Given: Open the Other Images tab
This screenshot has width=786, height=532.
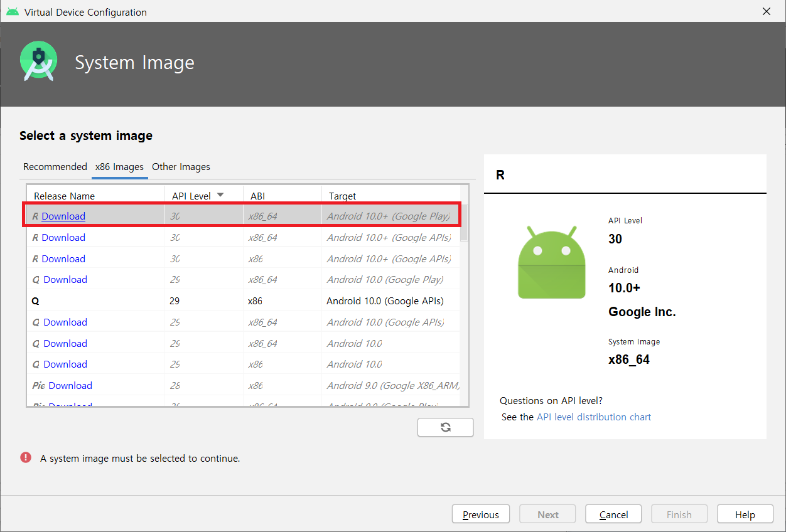Looking at the screenshot, I should click(x=181, y=167).
